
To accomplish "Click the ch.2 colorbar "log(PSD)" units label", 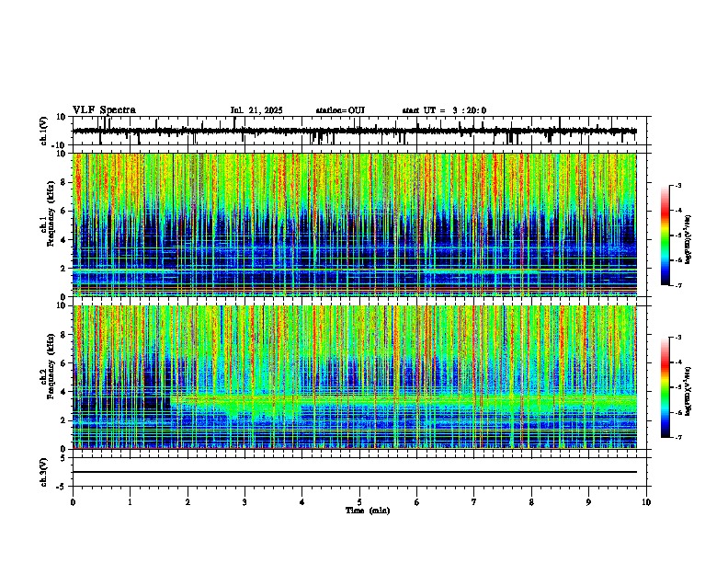I will [x=688, y=391].
